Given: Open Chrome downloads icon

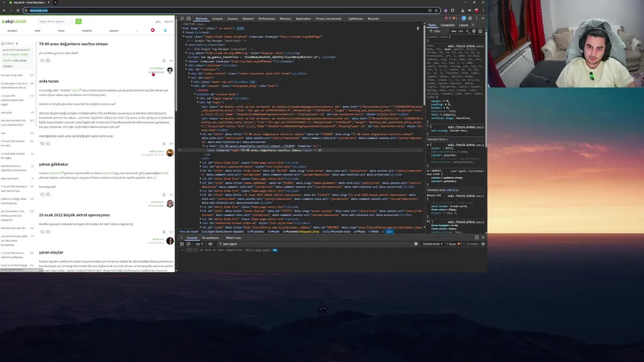Looking at the screenshot, I should (x=462, y=10).
